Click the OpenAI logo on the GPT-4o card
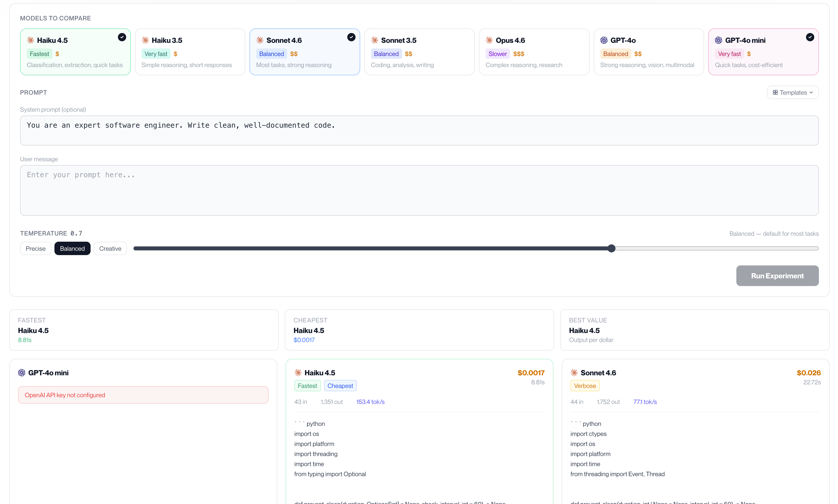This screenshot has width=838, height=504. click(604, 40)
